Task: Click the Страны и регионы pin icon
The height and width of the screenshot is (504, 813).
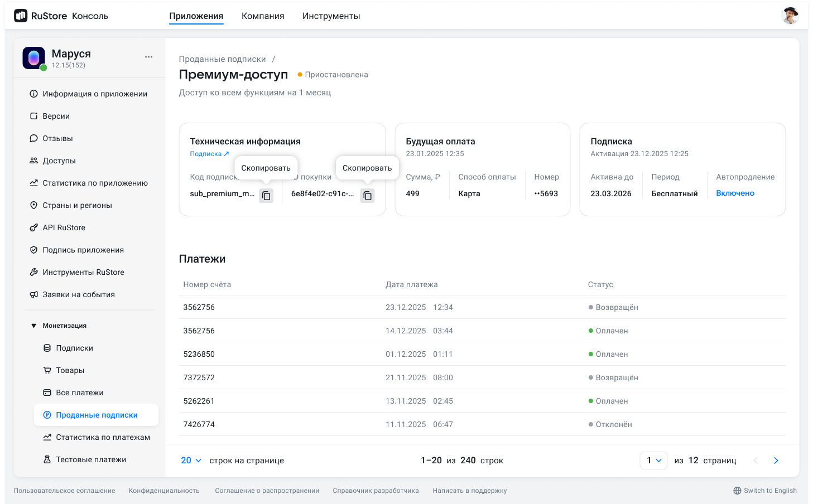Action: coord(33,205)
